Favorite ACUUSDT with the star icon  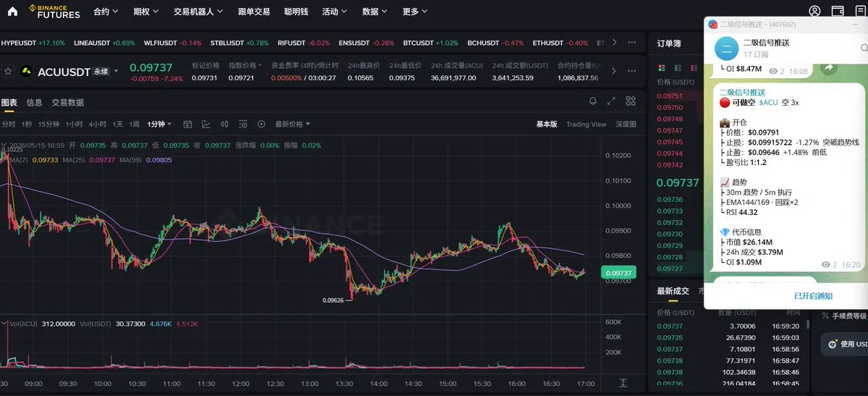click(x=8, y=72)
